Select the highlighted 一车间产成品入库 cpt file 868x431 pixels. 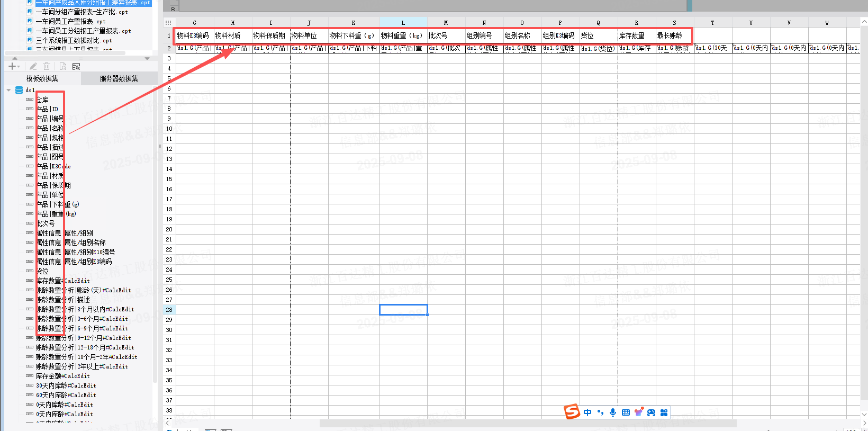coord(93,3)
